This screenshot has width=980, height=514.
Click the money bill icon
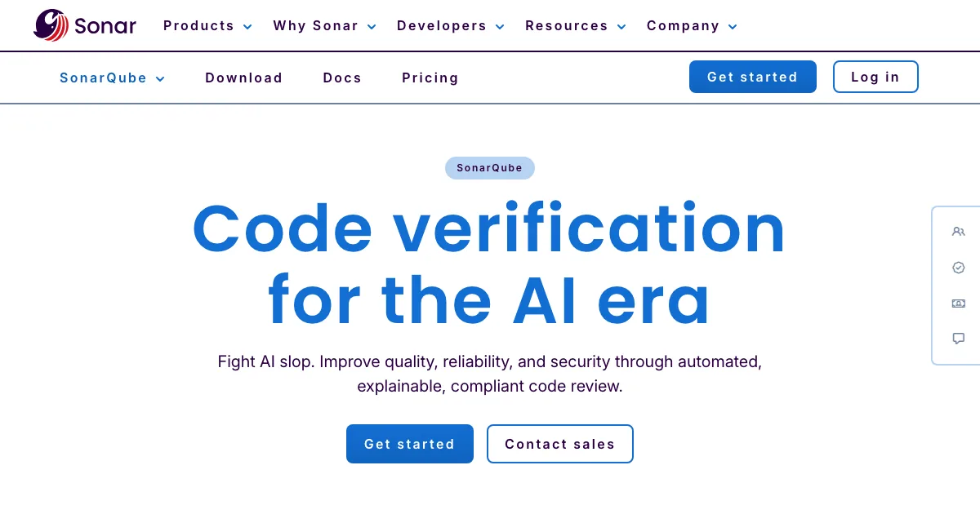pos(959,304)
